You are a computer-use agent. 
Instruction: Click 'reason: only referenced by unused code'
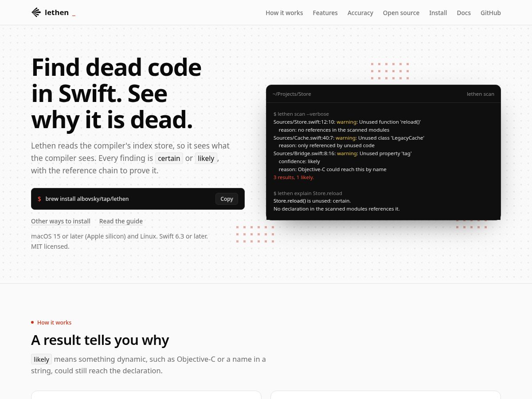tap(327, 145)
